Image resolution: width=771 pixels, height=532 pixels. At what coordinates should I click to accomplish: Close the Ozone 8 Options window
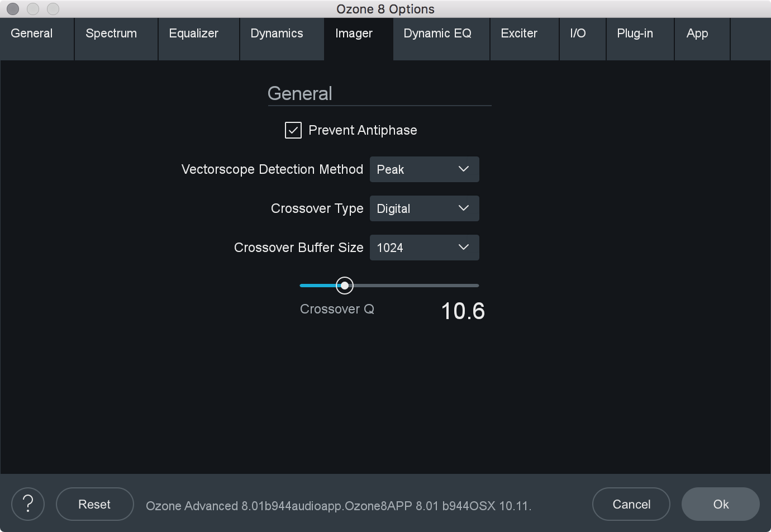(x=12, y=9)
